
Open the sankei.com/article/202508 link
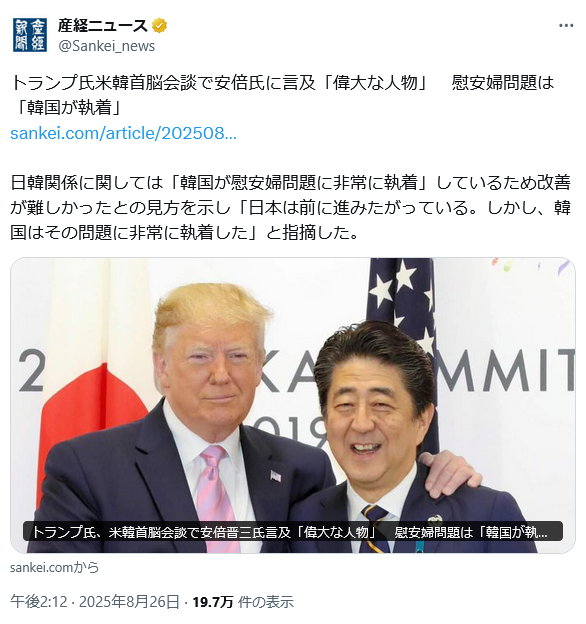(x=123, y=133)
